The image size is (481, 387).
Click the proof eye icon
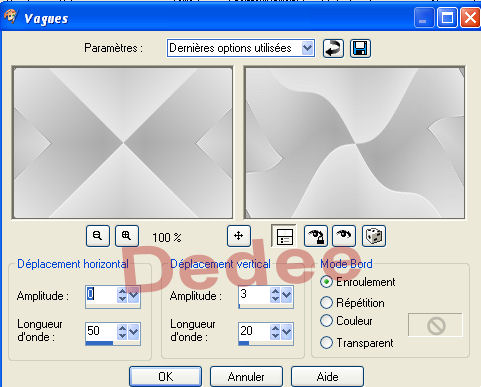(x=344, y=236)
